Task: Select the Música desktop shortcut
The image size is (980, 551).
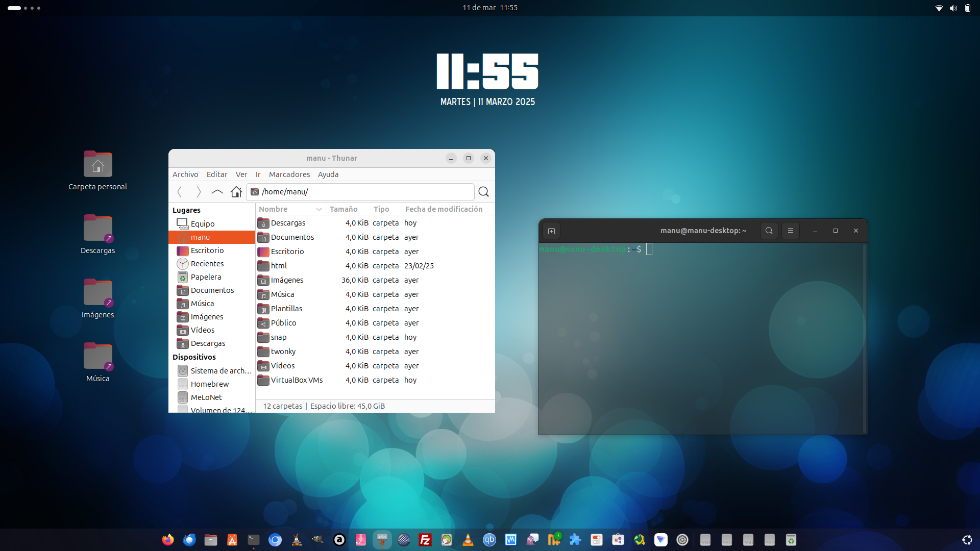Action: [x=97, y=363]
